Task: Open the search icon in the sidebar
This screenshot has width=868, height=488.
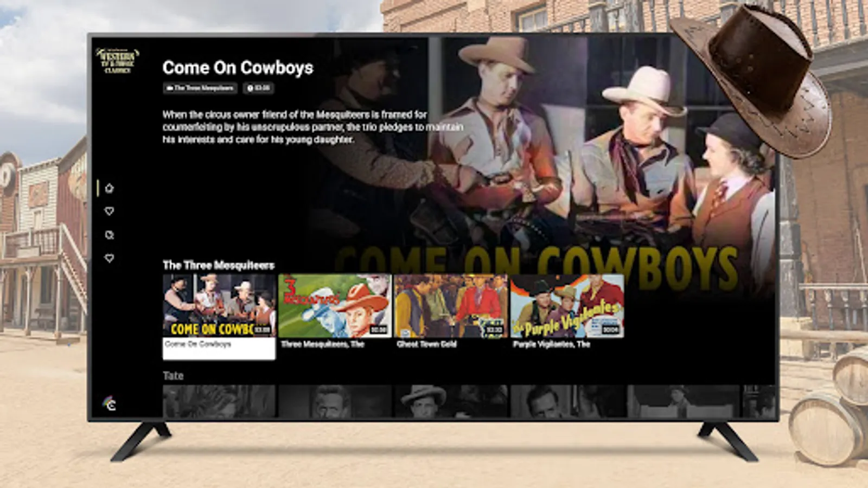Action: (109, 235)
